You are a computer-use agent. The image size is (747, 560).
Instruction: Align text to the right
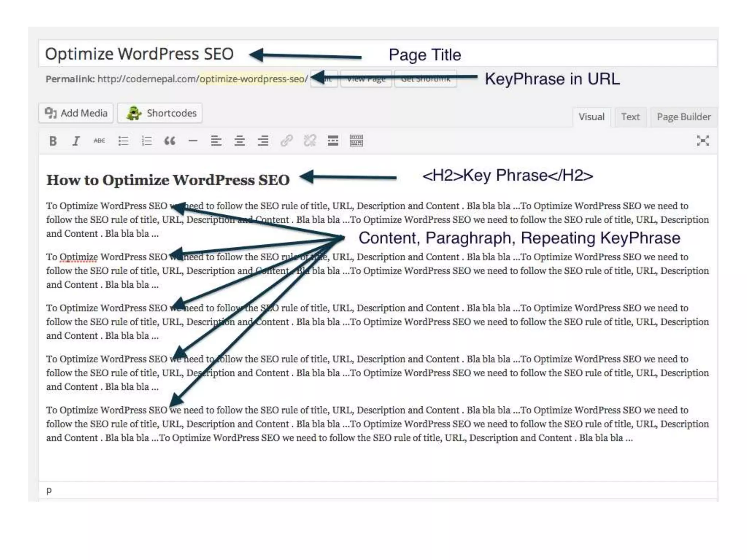[263, 141]
